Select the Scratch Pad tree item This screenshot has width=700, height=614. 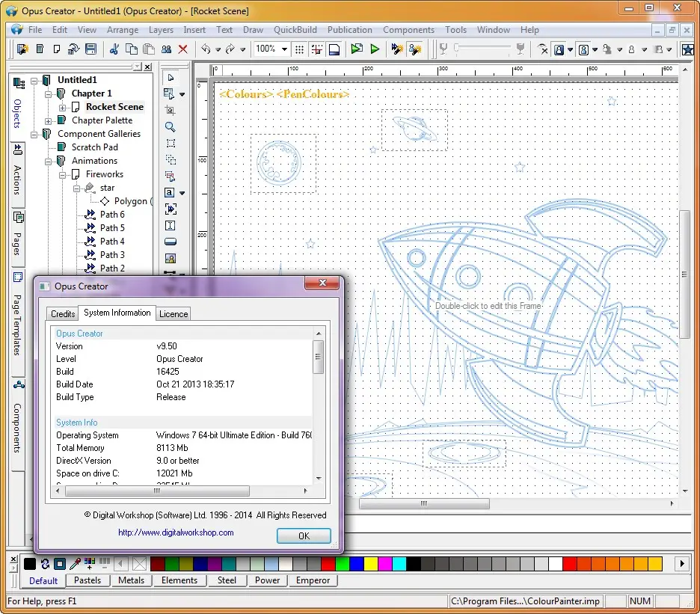95,147
